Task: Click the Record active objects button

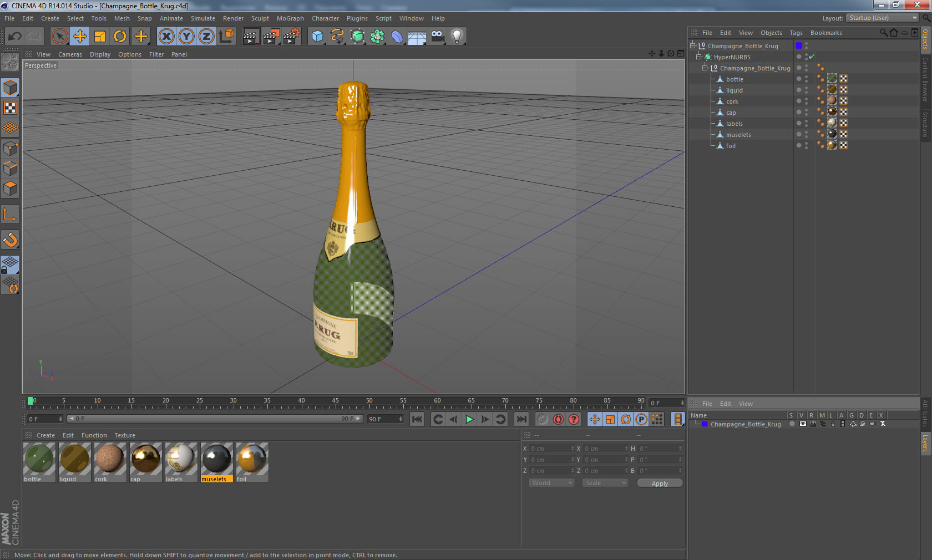Action: point(543,419)
